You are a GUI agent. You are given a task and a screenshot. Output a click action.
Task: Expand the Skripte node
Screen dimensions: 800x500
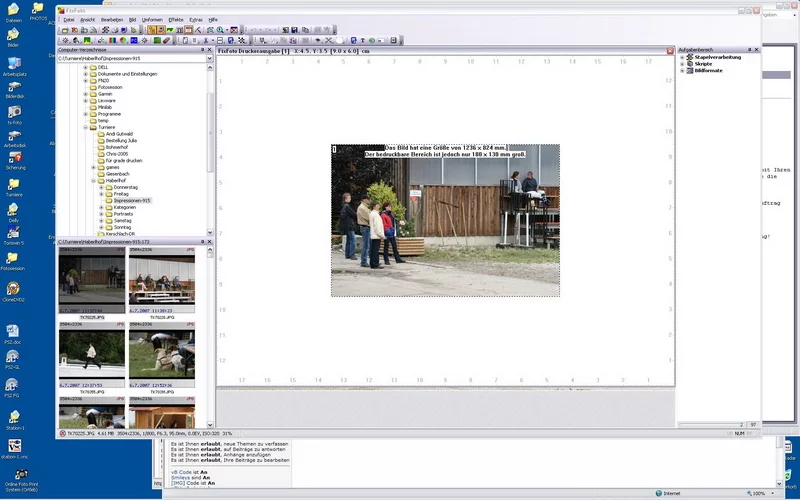pyautogui.click(x=682, y=64)
